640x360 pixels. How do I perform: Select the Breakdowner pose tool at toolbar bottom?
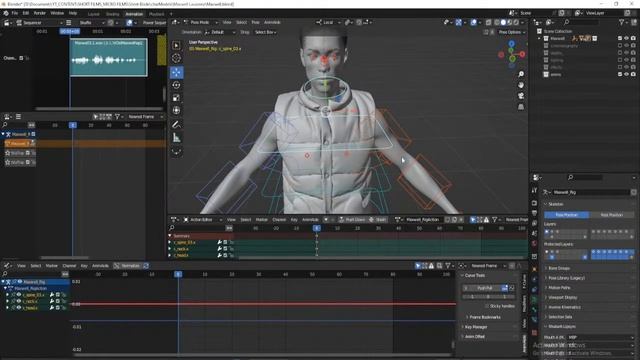176,152
